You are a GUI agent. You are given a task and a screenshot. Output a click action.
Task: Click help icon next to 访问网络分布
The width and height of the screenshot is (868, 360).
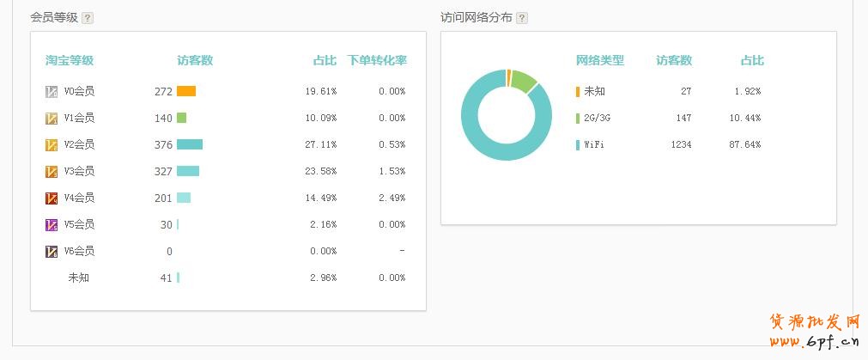(521, 18)
